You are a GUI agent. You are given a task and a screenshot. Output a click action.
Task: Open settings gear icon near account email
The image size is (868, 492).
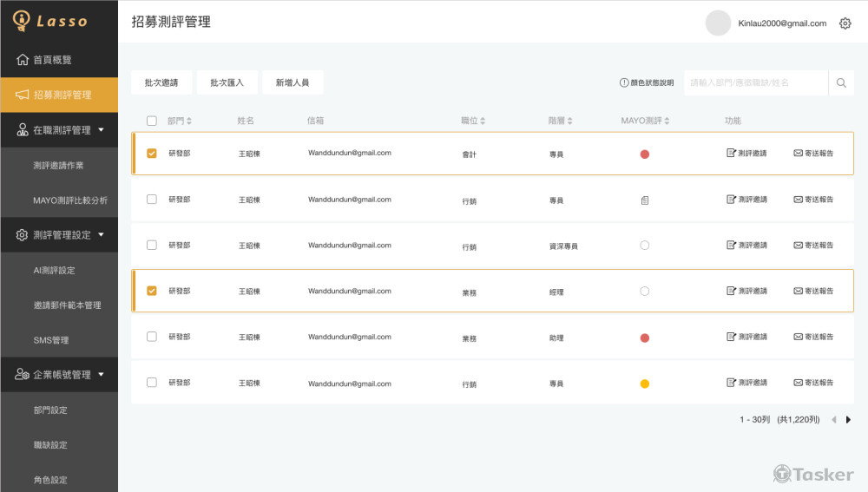(845, 23)
